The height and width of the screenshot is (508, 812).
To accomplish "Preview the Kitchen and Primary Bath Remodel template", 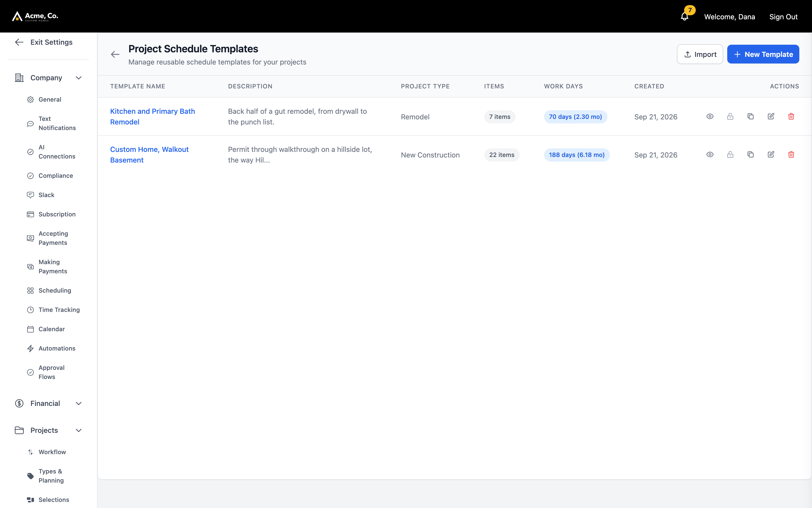I will (x=710, y=117).
